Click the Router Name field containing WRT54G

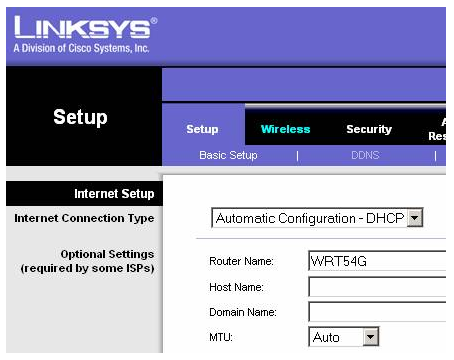pos(377,261)
